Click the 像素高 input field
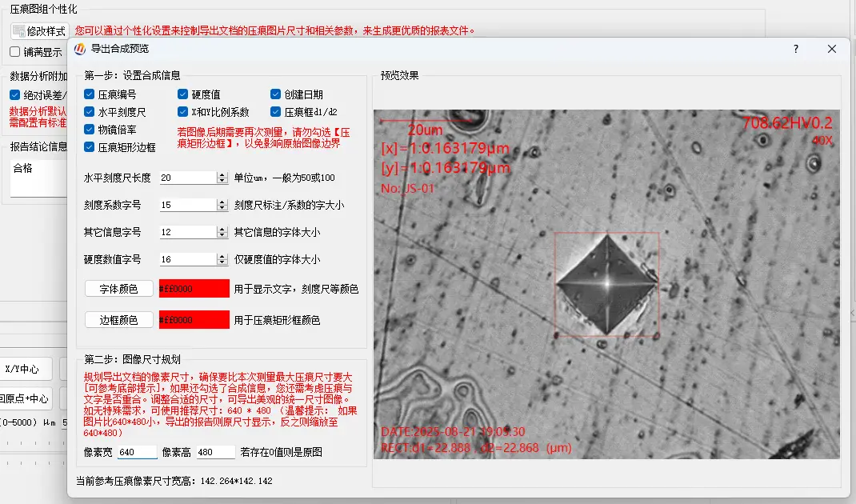 pyautogui.click(x=214, y=452)
